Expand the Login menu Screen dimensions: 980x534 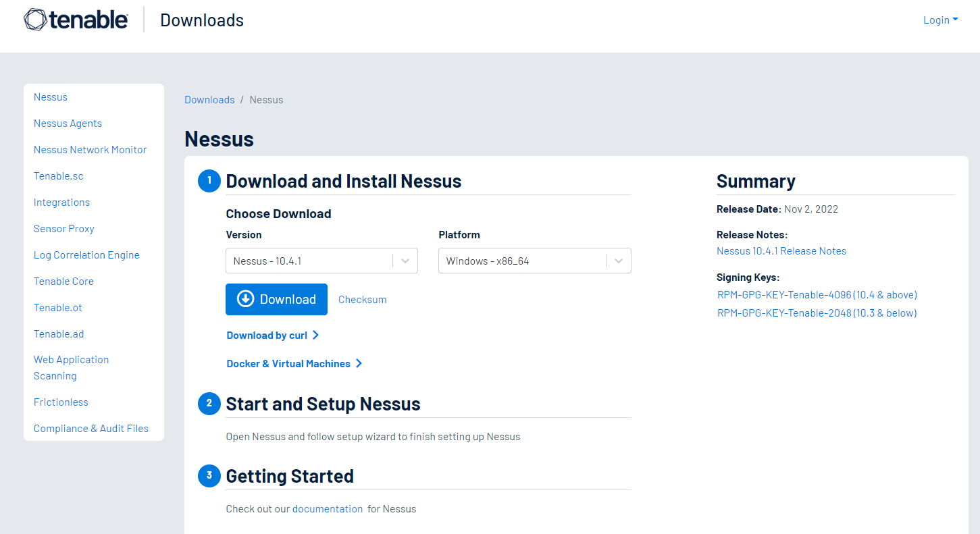940,20
